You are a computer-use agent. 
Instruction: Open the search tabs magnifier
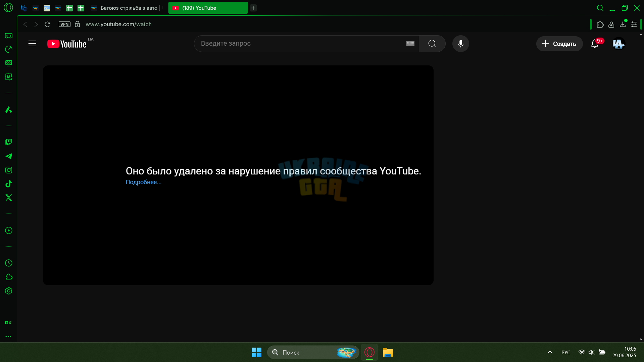pyautogui.click(x=600, y=8)
